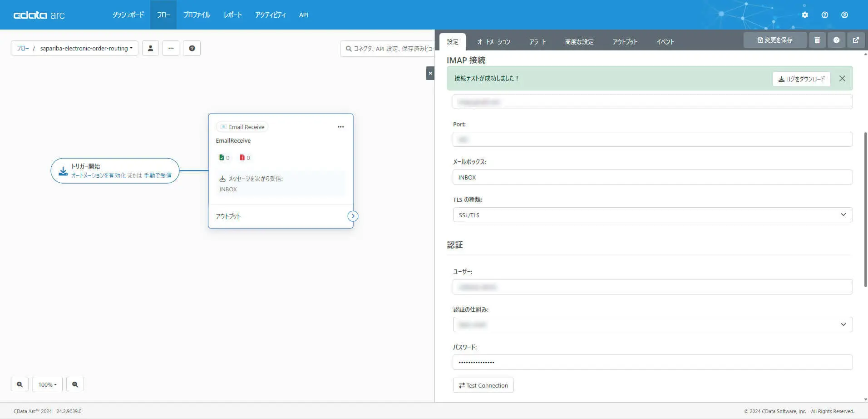Click the connector search box
The height and width of the screenshot is (419, 868).
tap(387, 49)
